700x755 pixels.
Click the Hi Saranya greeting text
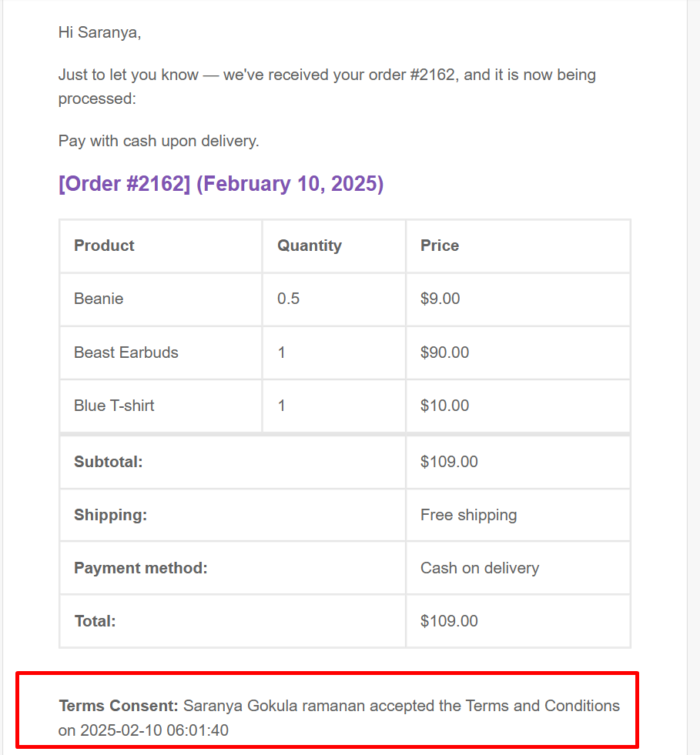point(99,32)
